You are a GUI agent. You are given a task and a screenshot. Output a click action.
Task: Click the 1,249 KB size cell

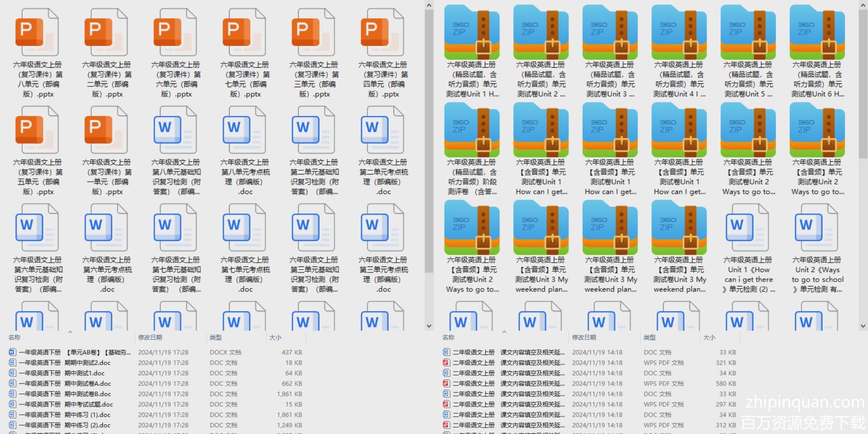click(289, 425)
